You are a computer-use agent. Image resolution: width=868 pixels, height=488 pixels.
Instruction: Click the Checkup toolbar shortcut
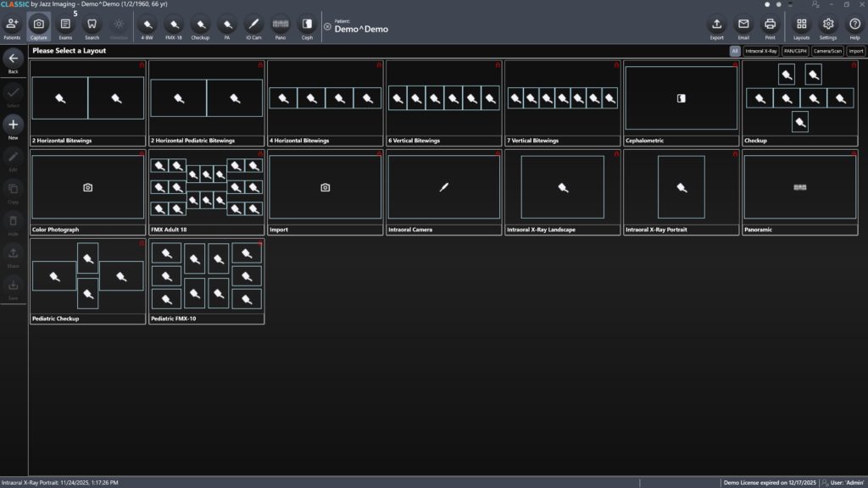coord(200,28)
